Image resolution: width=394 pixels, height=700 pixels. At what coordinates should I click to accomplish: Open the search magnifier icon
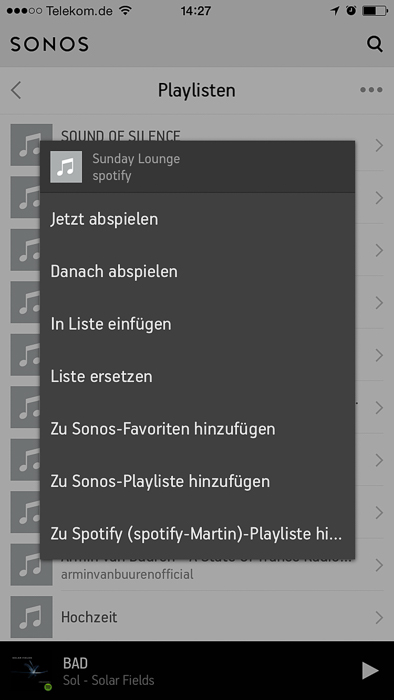click(374, 44)
